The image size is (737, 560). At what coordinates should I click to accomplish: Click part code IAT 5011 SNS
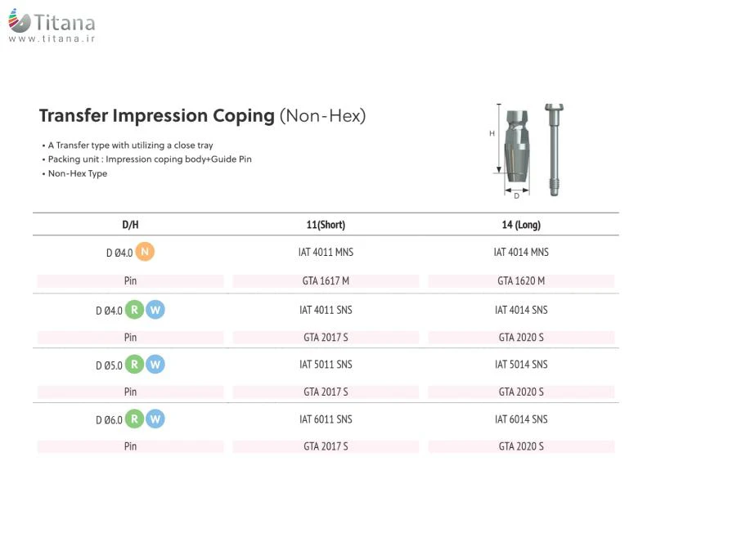pos(326,365)
